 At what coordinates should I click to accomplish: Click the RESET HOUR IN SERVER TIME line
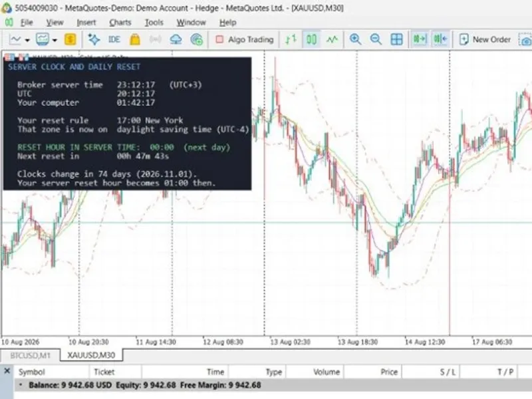124,147
